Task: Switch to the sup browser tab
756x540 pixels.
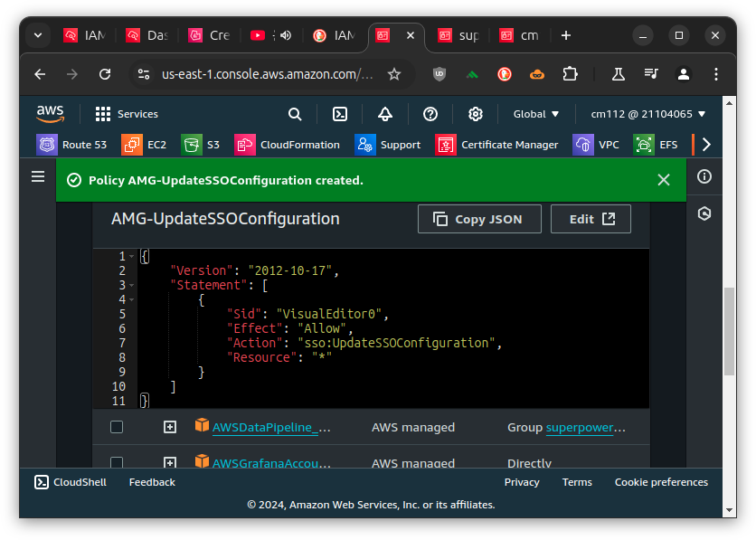Action: tap(458, 35)
